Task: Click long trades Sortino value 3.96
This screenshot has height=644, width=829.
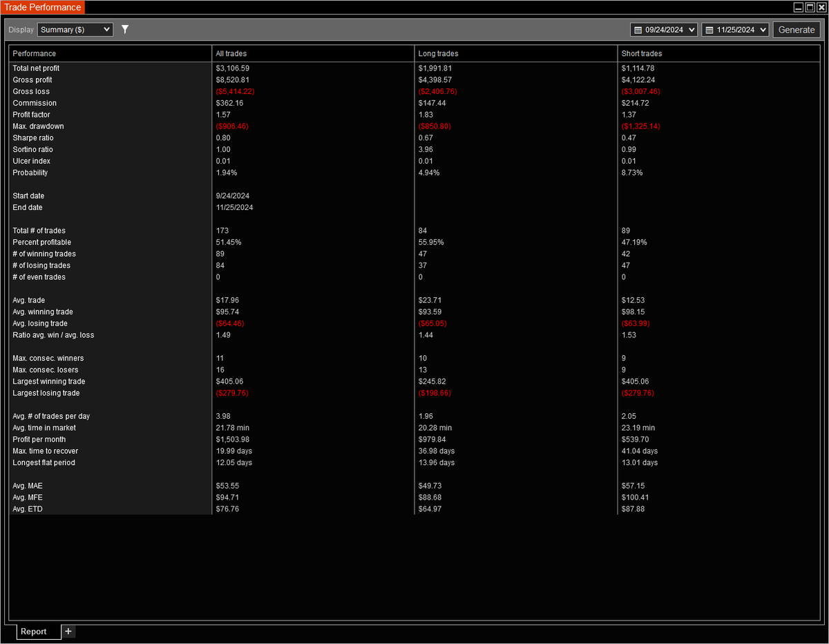Action: pyautogui.click(x=425, y=149)
